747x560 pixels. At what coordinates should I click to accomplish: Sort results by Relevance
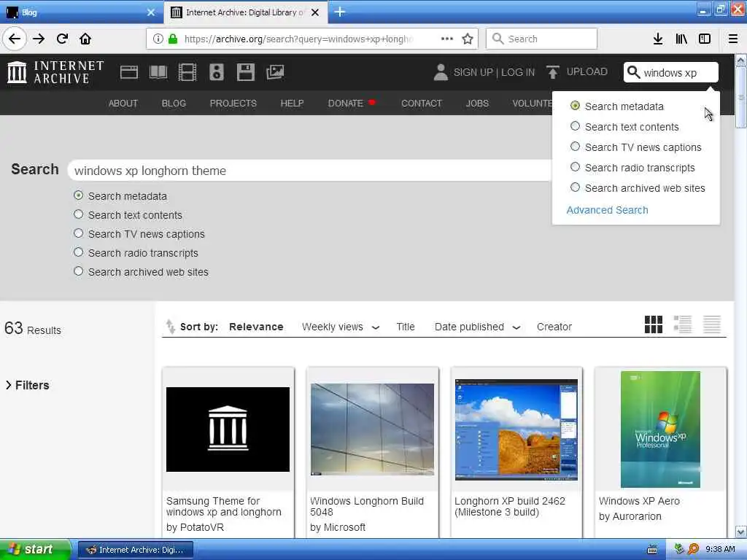coord(256,327)
